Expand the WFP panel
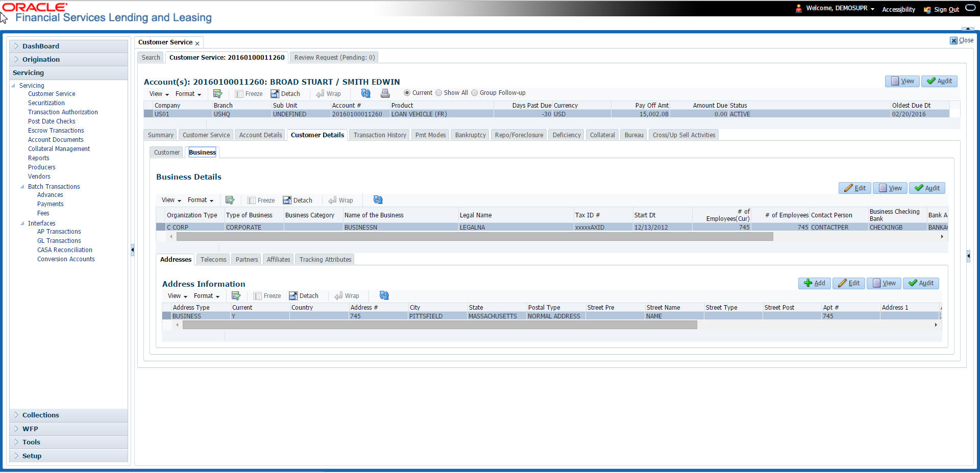The height and width of the screenshot is (473, 980). [x=16, y=429]
